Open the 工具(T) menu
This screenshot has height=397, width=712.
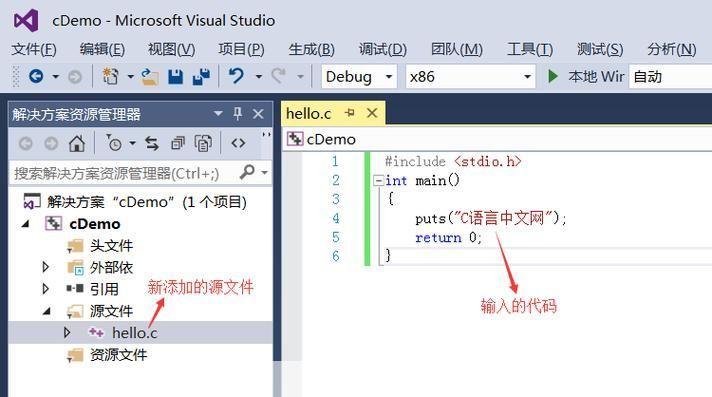point(530,49)
